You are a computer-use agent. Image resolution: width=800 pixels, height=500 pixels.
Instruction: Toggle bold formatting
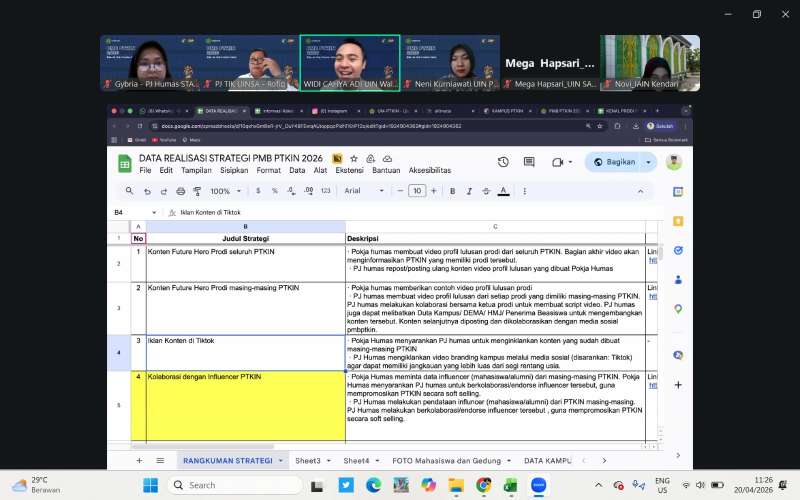tap(452, 191)
